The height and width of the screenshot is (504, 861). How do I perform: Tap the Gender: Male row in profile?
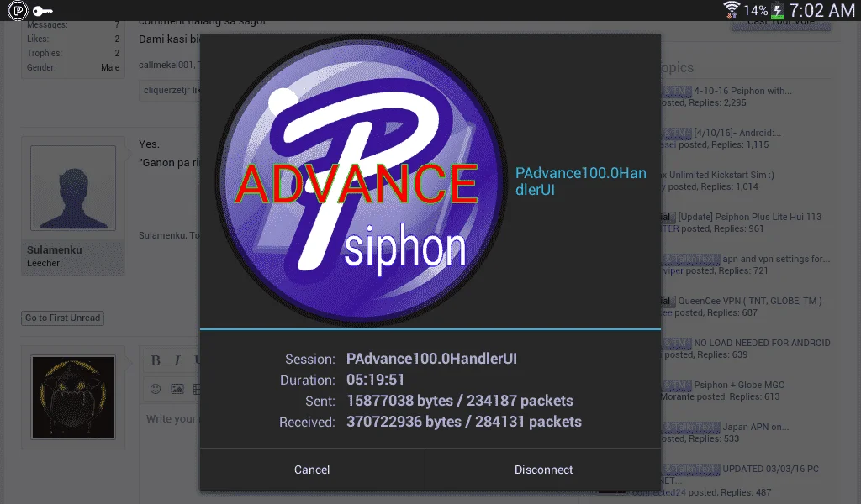72,67
